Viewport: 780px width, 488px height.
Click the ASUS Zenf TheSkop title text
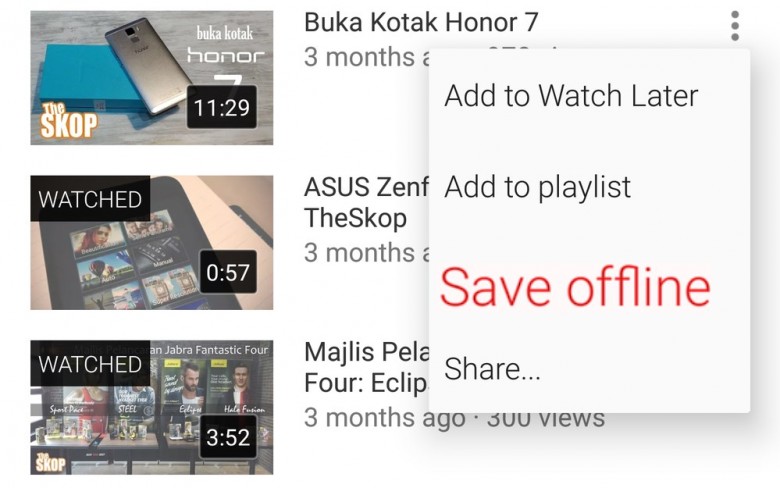[x=366, y=202]
